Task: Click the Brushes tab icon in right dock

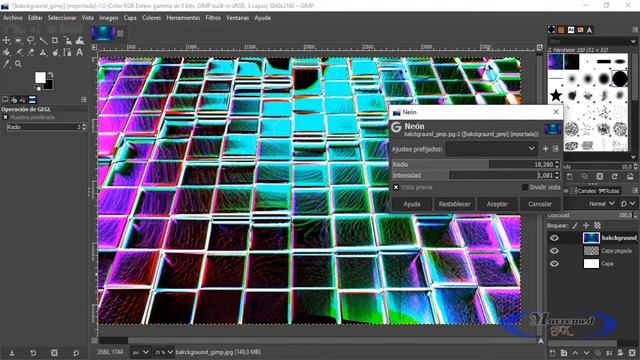Action: [551, 29]
